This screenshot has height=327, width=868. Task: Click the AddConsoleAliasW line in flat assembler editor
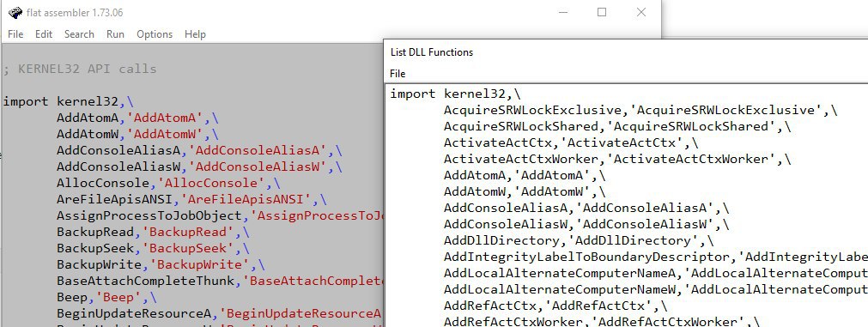pyautogui.click(x=199, y=167)
